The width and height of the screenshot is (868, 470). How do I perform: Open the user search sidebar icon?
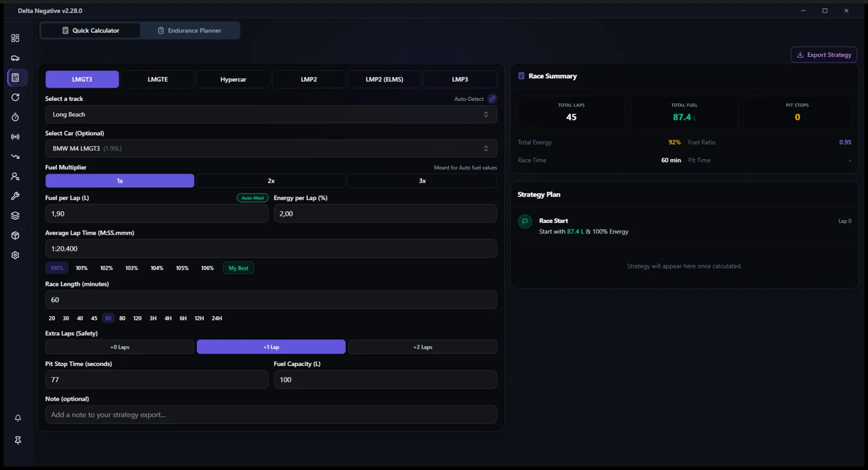[x=15, y=176]
